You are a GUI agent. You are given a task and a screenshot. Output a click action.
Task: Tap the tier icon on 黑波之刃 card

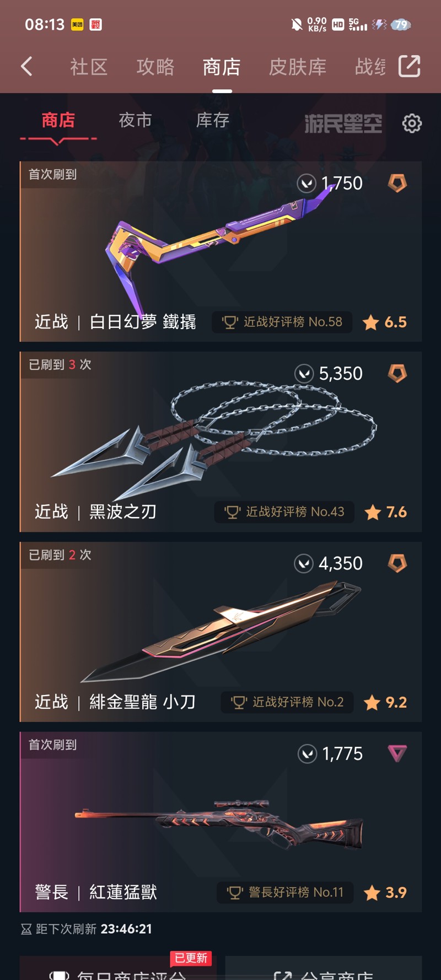pos(397,373)
